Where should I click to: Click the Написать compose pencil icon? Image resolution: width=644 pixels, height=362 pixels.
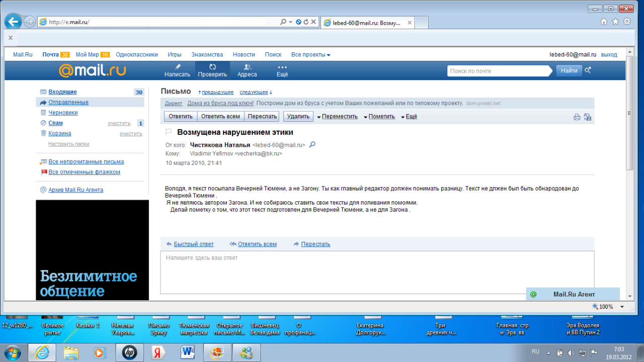coord(177,67)
